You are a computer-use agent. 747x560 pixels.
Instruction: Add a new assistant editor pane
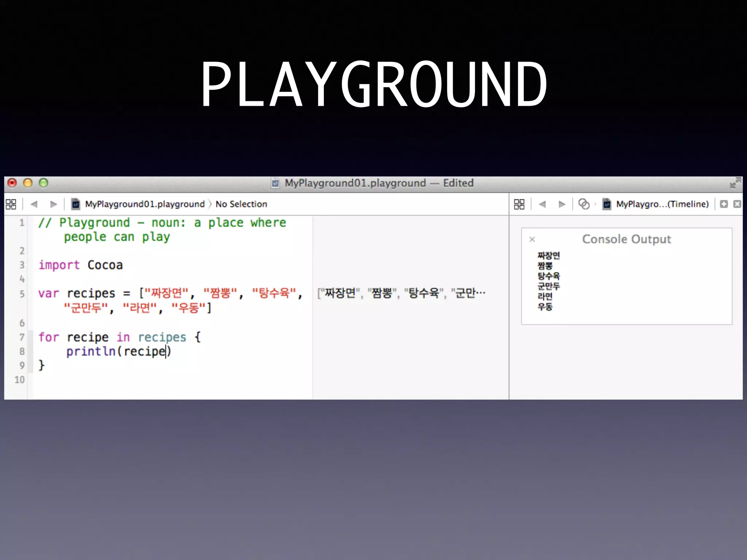(724, 204)
